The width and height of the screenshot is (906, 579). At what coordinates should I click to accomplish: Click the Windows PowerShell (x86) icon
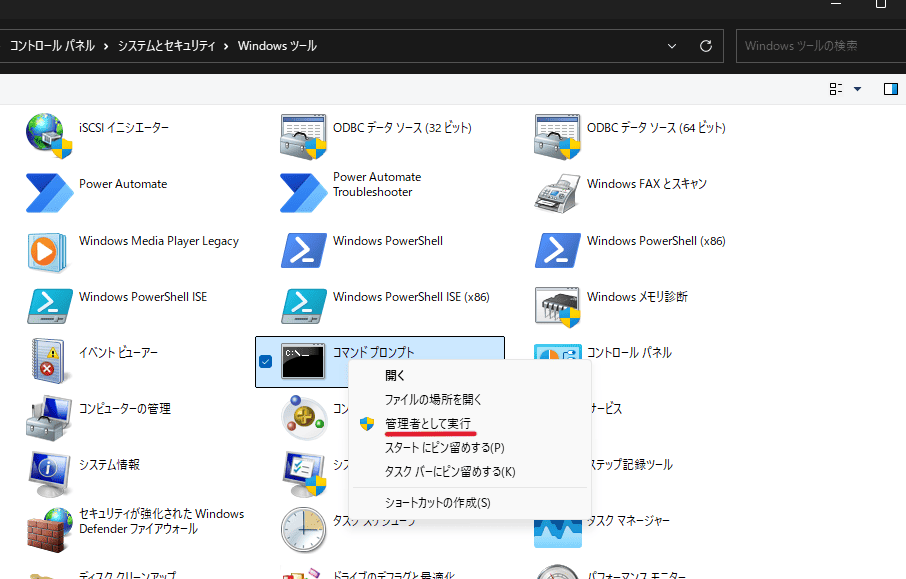tap(558, 250)
